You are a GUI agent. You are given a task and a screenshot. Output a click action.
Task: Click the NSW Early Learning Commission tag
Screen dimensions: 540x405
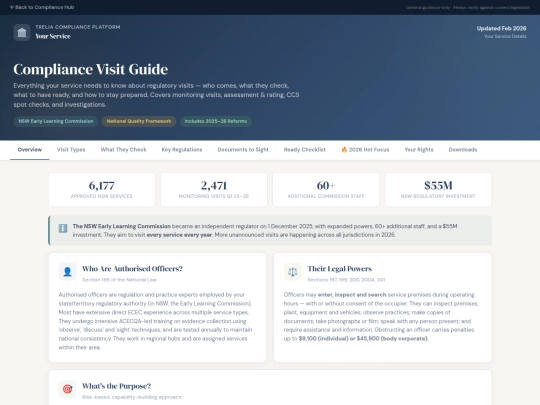click(56, 121)
